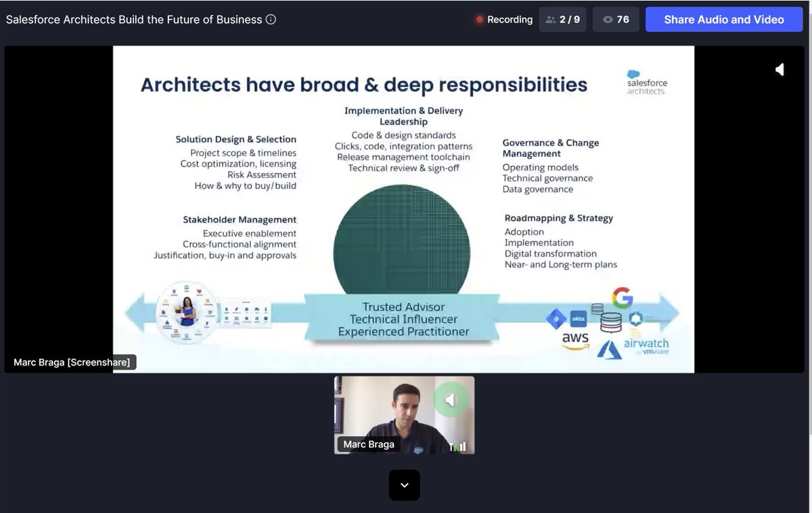Click the Share Audio and Video button
The height and width of the screenshot is (513, 812).
(x=724, y=20)
